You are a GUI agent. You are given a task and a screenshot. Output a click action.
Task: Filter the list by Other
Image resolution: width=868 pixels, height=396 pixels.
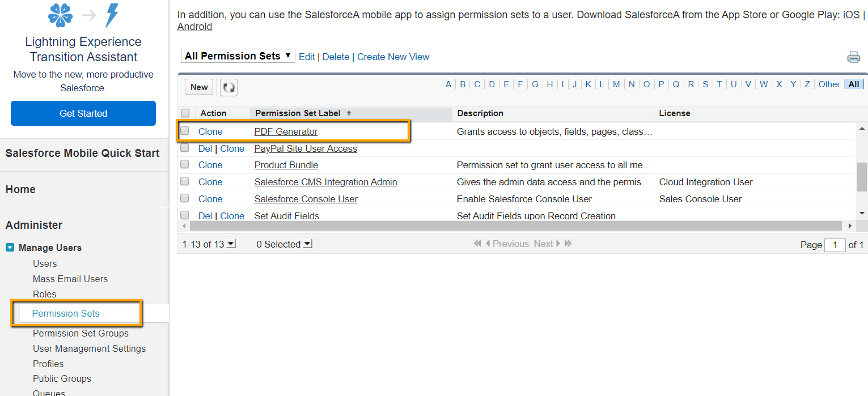(x=829, y=84)
